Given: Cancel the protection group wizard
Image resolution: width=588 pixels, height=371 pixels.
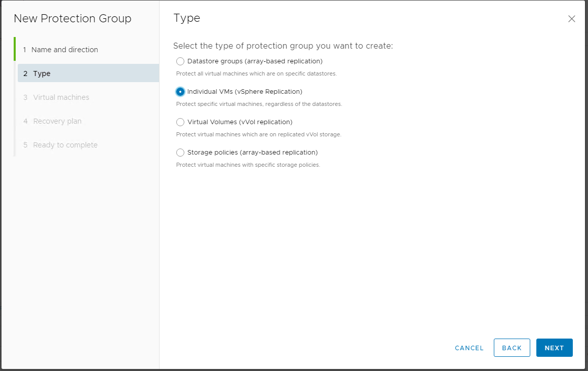Looking at the screenshot, I should coord(469,348).
